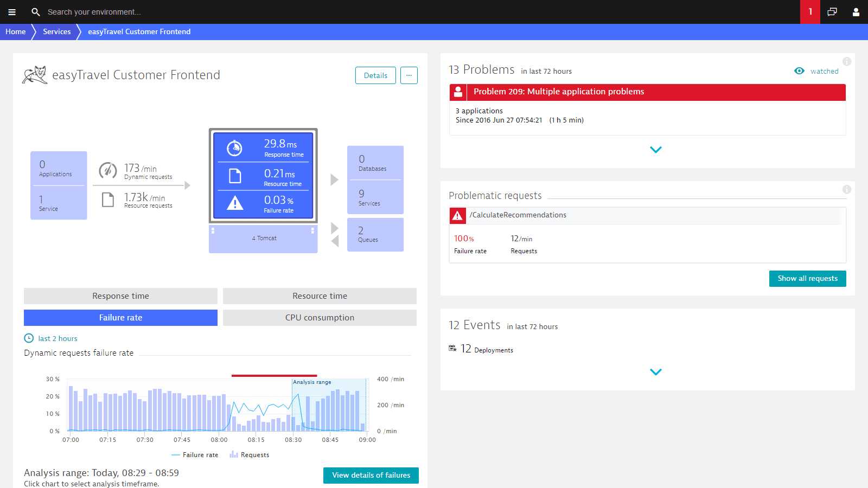868x488 pixels.
Task: Click the user icon on Problem 209
Action: [458, 92]
